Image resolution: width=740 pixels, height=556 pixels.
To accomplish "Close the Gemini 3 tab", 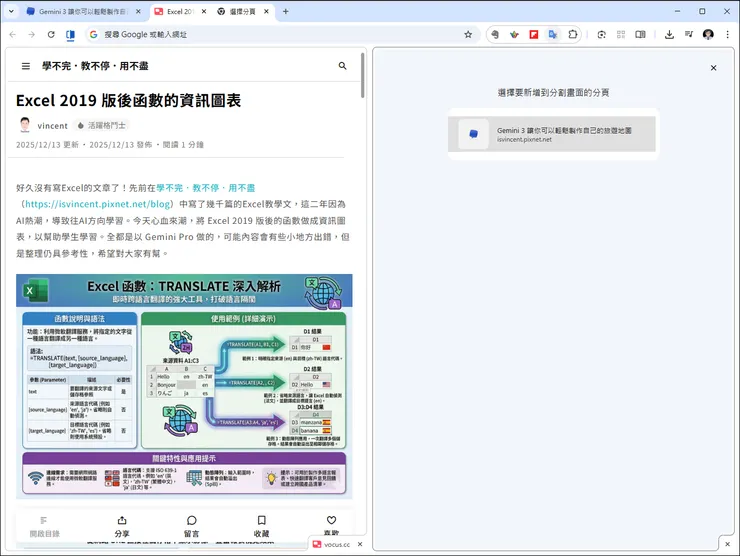I will [x=138, y=11].
